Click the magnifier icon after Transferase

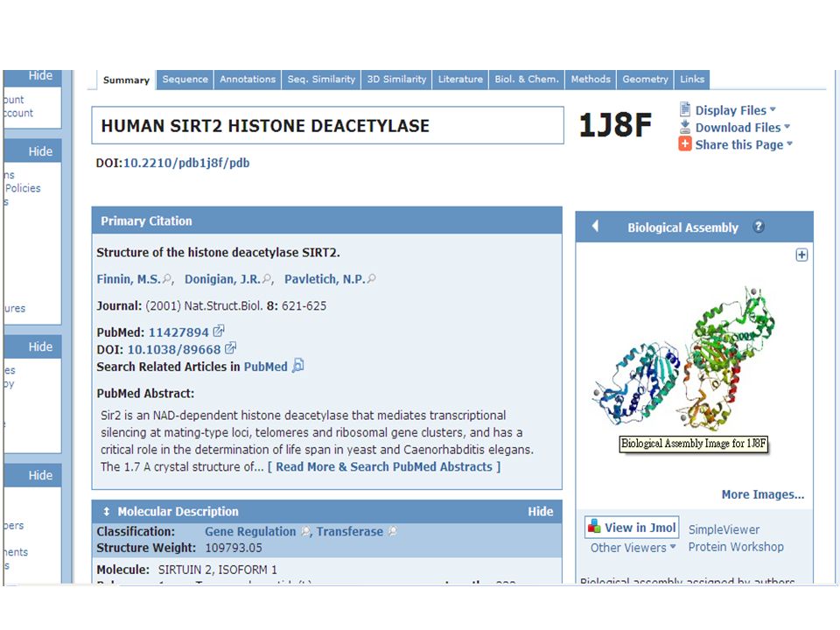[393, 531]
